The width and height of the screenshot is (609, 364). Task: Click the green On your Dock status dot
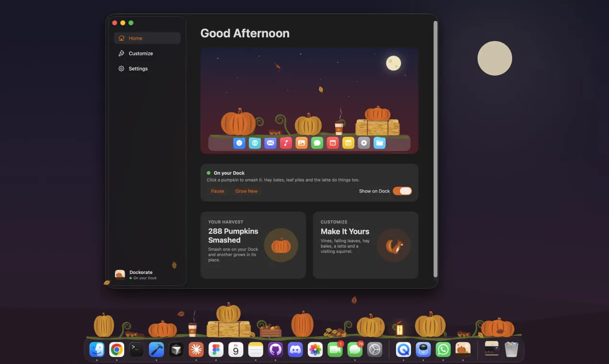(x=209, y=173)
